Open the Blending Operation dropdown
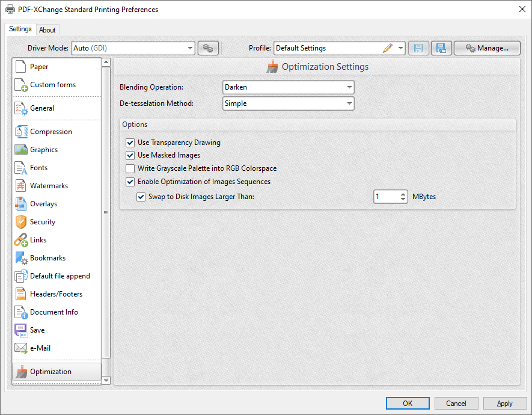Screen dimensions: 532x415 coord(349,87)
